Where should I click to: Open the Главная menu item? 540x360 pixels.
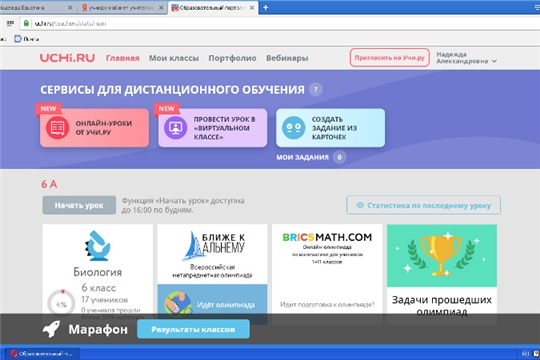[123, 58]
